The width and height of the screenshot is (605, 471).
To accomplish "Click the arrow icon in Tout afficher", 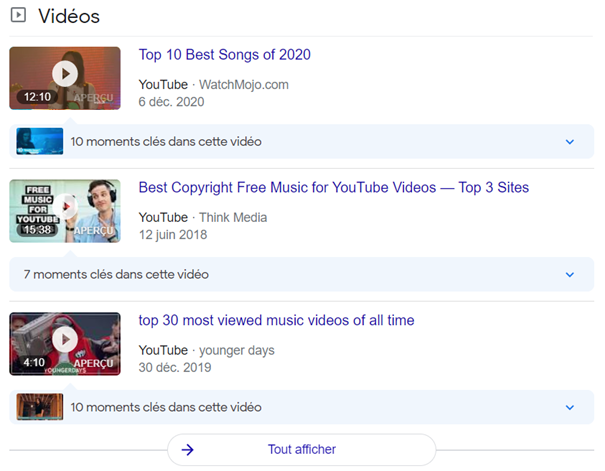I will tap(188, 449).
